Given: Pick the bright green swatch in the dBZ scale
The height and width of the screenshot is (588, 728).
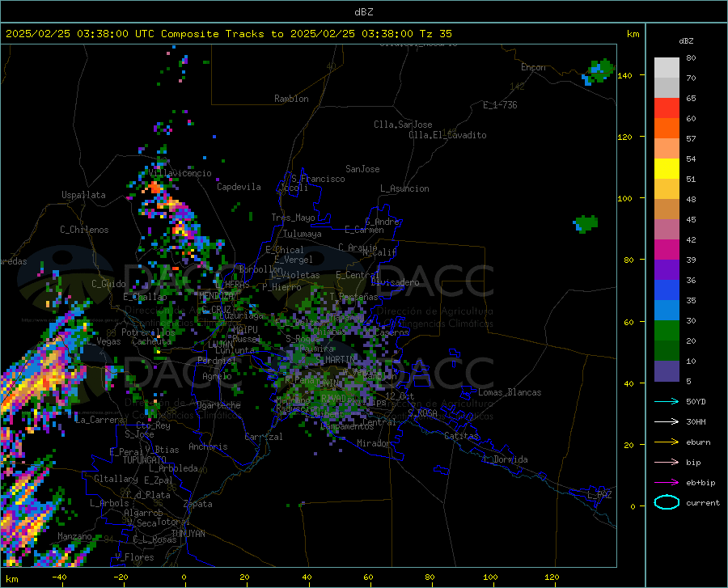Looking at the screenshot, I should click(667, 331).
